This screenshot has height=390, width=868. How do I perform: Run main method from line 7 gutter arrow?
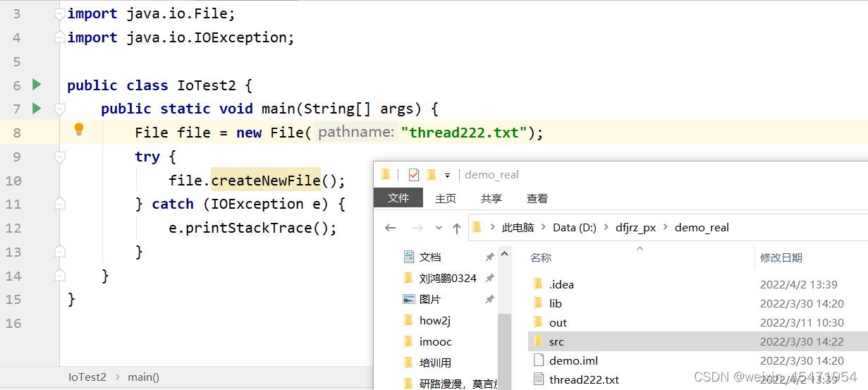(x=37, y=109)
